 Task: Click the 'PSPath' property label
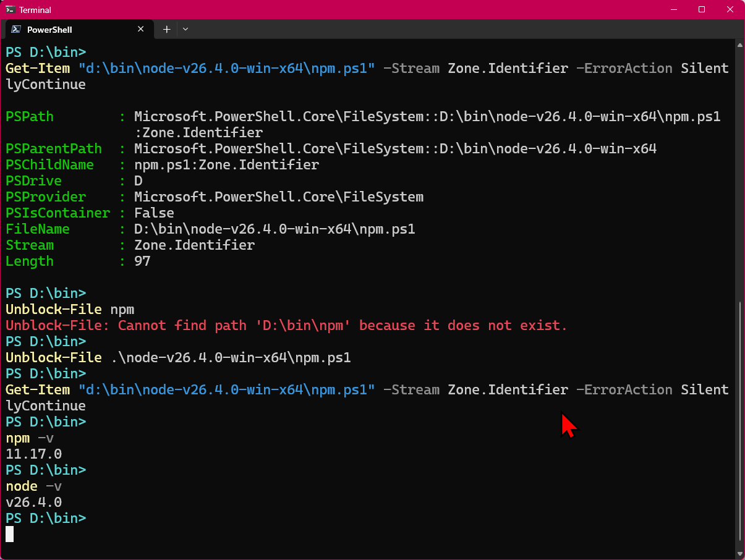pos(30,117)
